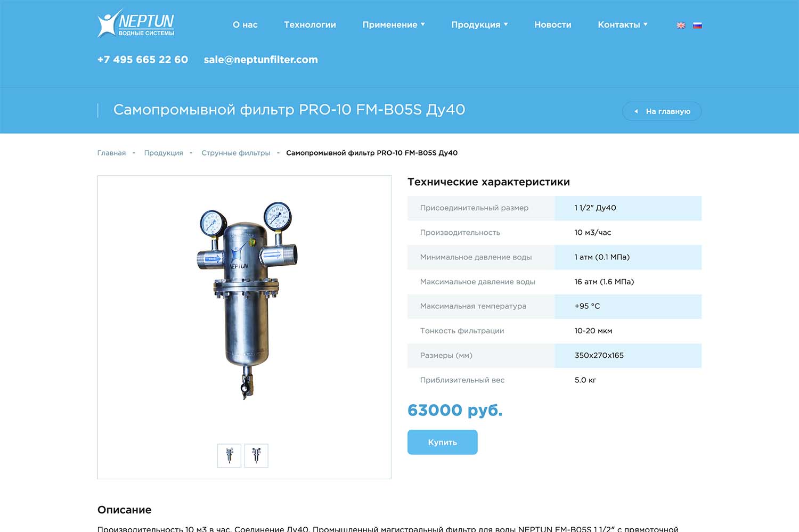Click the Описание heading

[x=124, y=510]
